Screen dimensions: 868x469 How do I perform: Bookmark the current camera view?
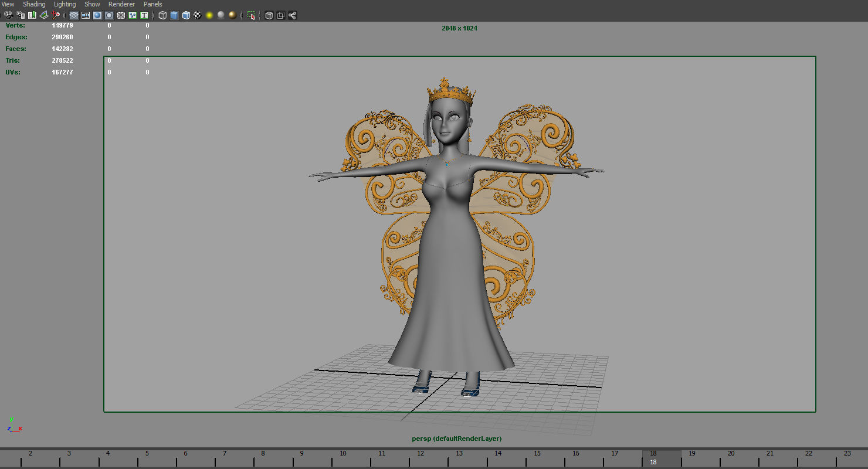(x=31, y=15)
